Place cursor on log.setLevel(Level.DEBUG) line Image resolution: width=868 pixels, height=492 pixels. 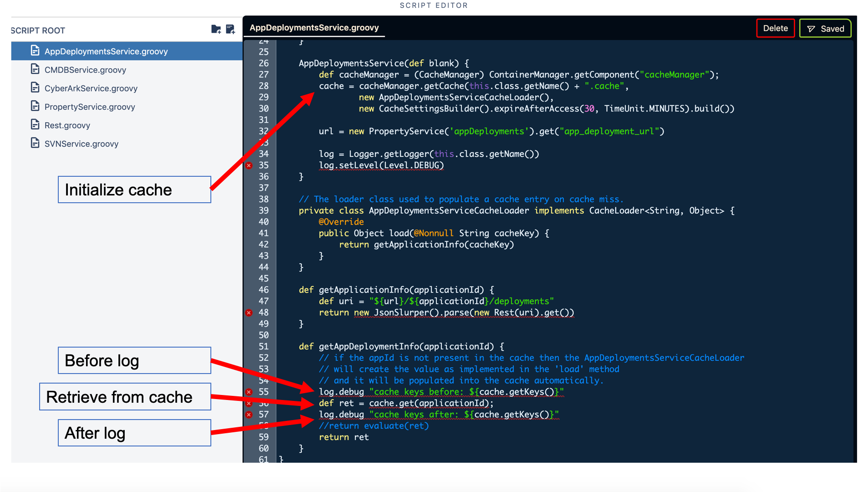point(381,165)
